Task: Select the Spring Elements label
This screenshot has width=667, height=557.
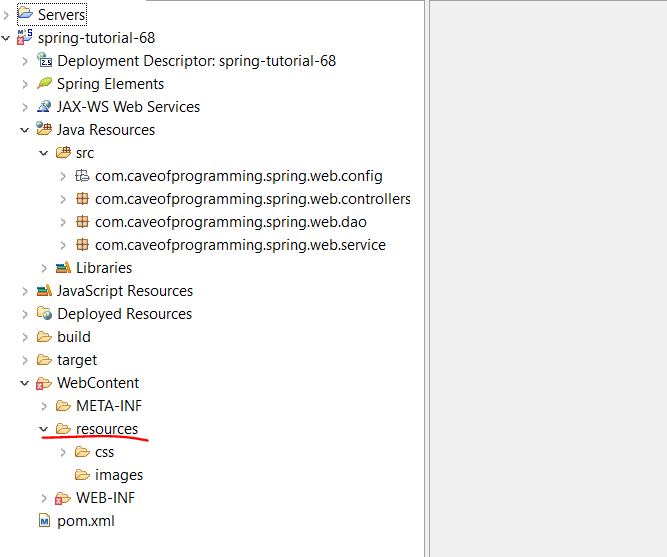Action: [111, 84]
